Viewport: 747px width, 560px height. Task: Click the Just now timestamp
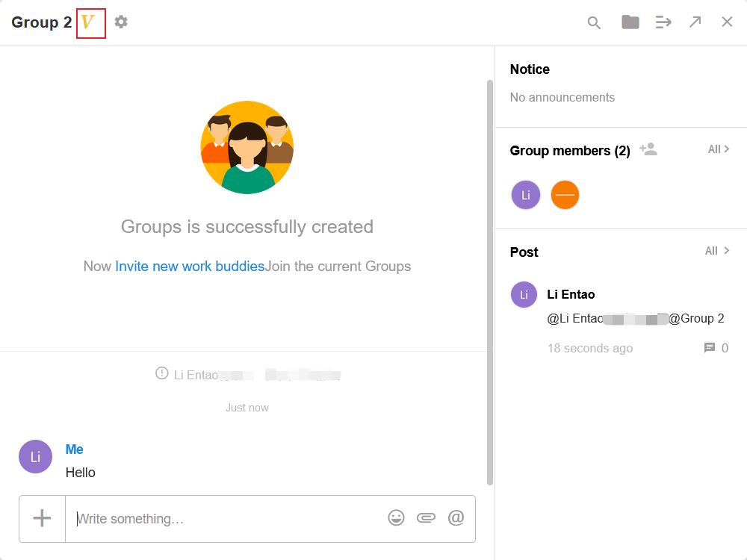click(247, 408)
